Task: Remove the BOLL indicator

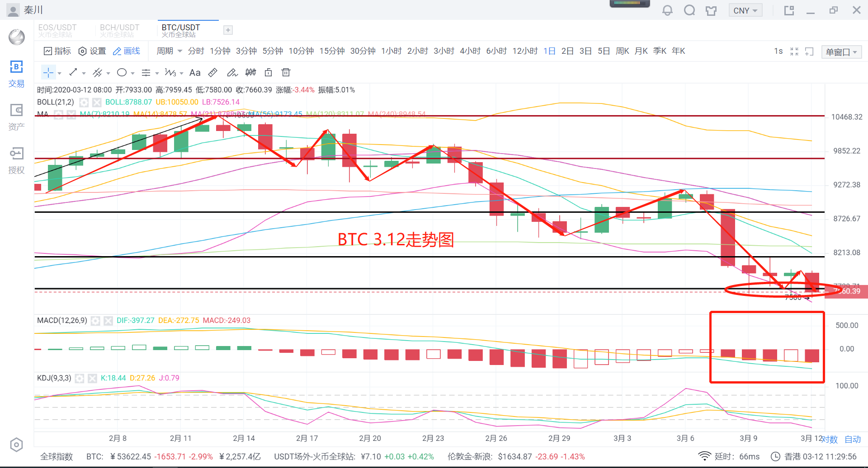Action: pyautogui.click(x=97, y=102)
